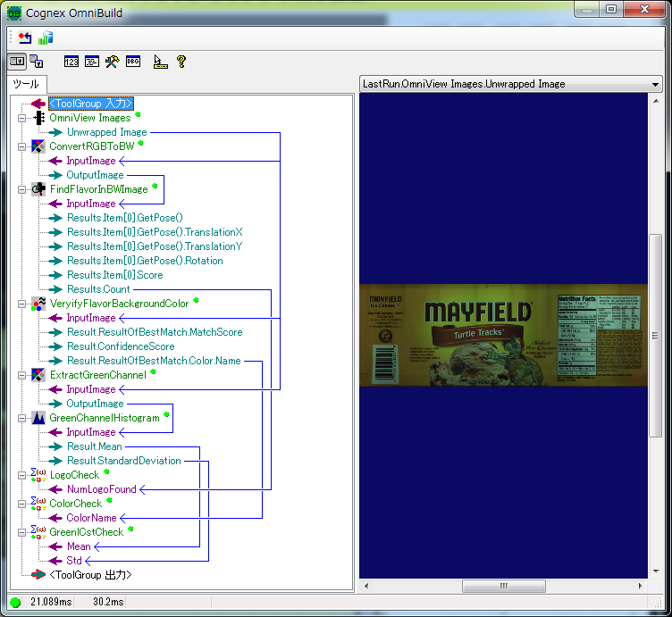
Task: Click the Mayfield ice cream label image
Action: [x=503, y=335]
